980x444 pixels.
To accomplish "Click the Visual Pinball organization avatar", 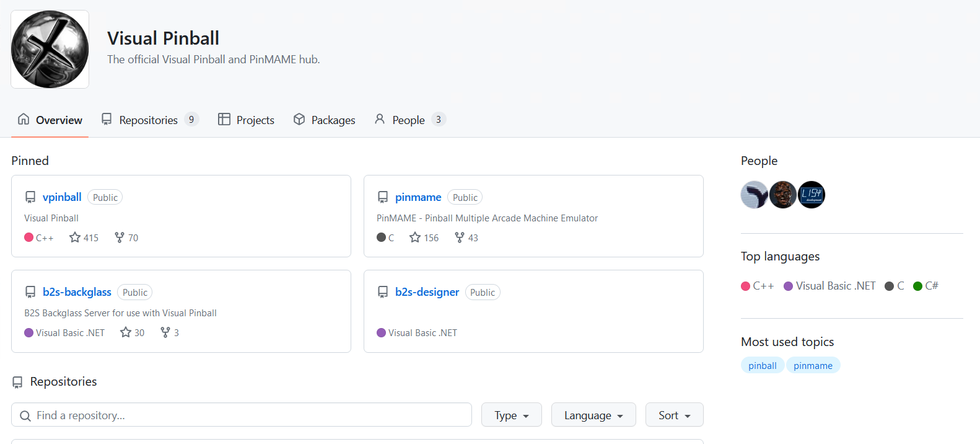I will coord(50,49).
